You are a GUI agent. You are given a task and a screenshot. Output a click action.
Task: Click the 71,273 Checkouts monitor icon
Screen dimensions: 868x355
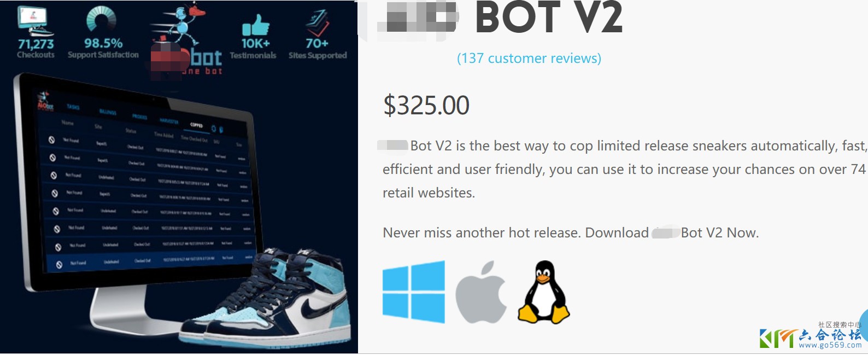click(x=32, y=21)
